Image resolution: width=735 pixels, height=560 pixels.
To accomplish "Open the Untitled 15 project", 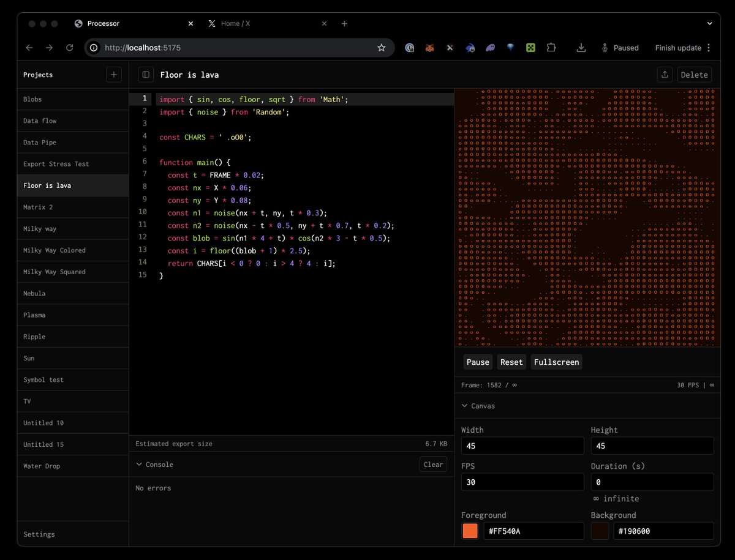I will 73,444.
